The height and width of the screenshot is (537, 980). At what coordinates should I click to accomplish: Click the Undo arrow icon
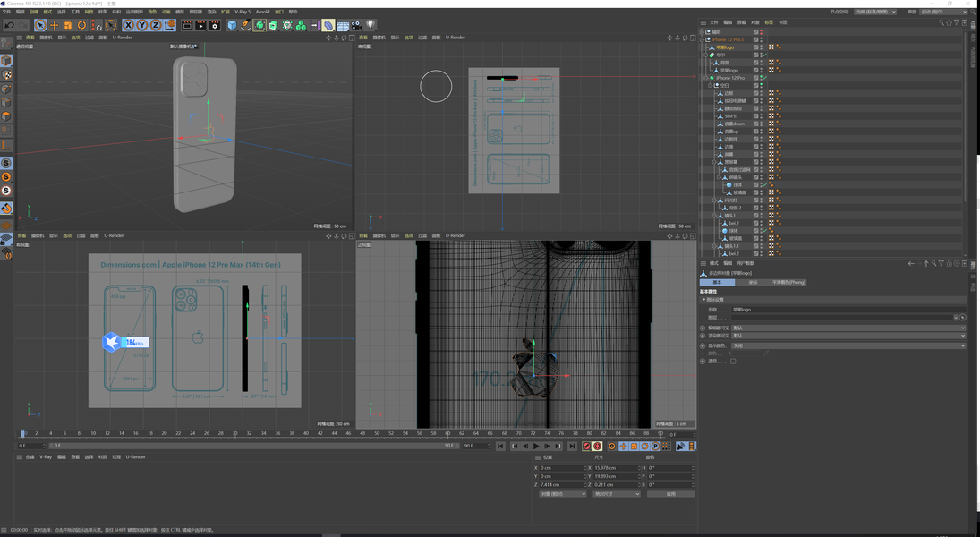click(x=9, y=25)
